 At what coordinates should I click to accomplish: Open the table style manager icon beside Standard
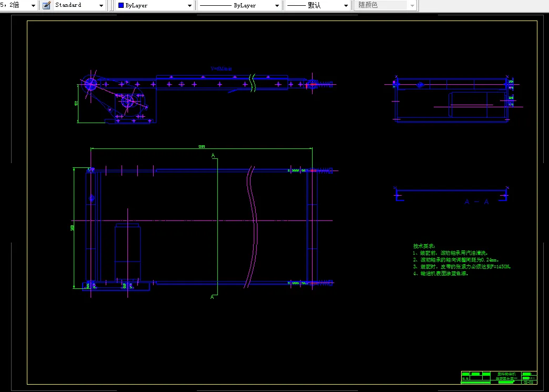pos(46,5)
